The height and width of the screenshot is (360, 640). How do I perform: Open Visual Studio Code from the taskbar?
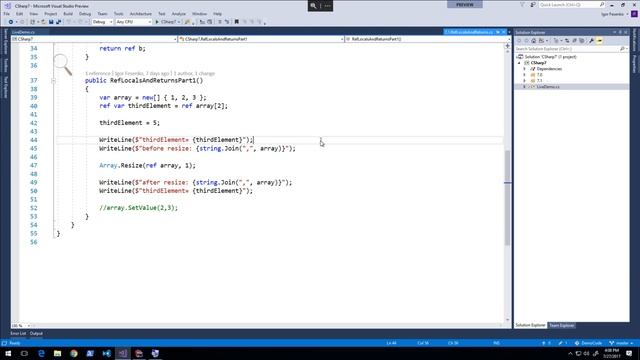click(x=107, y=353)
